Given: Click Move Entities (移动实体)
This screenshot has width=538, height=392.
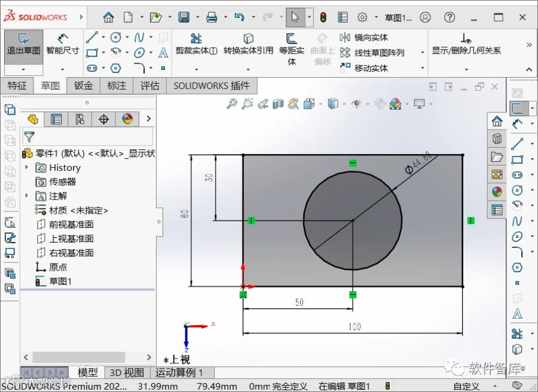Looking at the screenshot, I should click(x=363, y=68).
